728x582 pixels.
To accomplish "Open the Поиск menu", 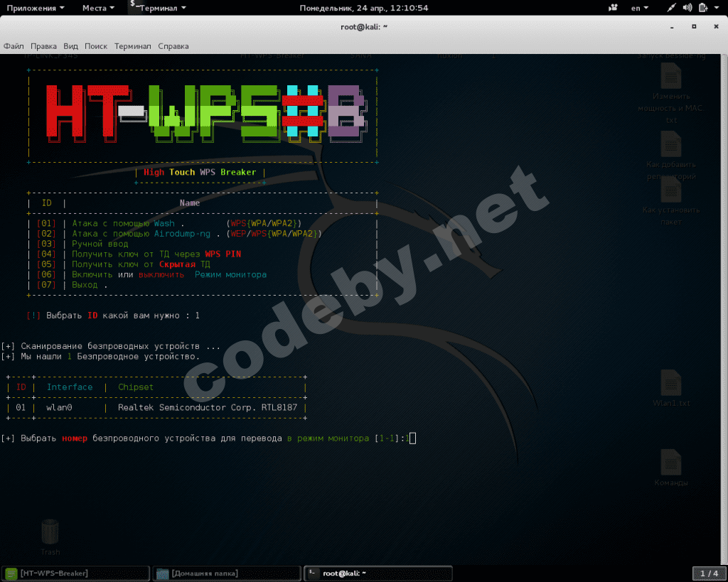I will coord(96,46).
